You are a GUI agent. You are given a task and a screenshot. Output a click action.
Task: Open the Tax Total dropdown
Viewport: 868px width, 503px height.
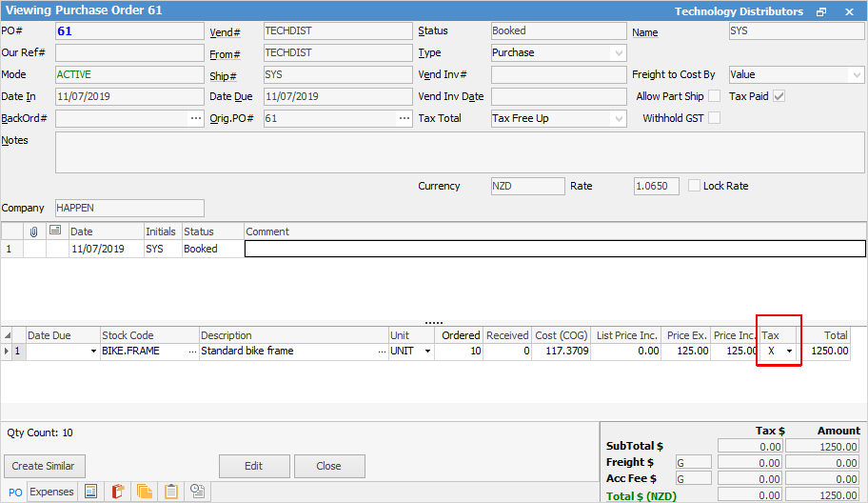coord(619,118)
